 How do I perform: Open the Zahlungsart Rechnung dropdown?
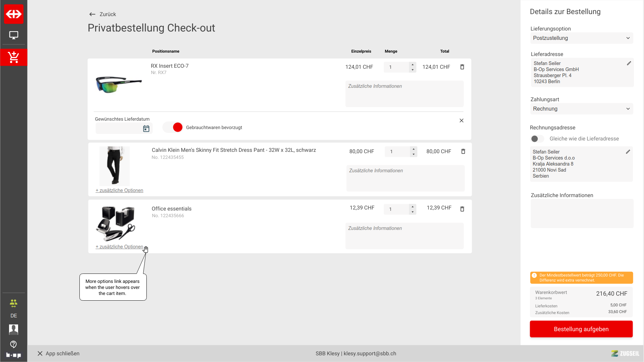point(581,109)
